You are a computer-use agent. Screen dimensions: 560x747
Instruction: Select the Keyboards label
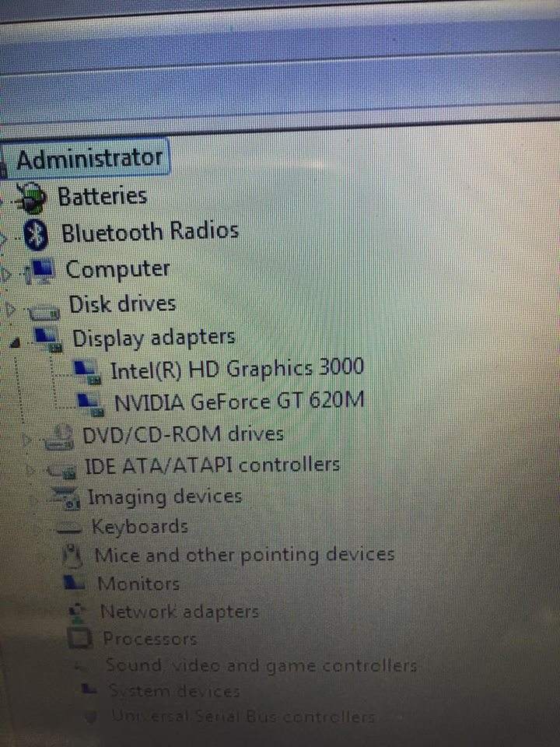tap(139, 527)
